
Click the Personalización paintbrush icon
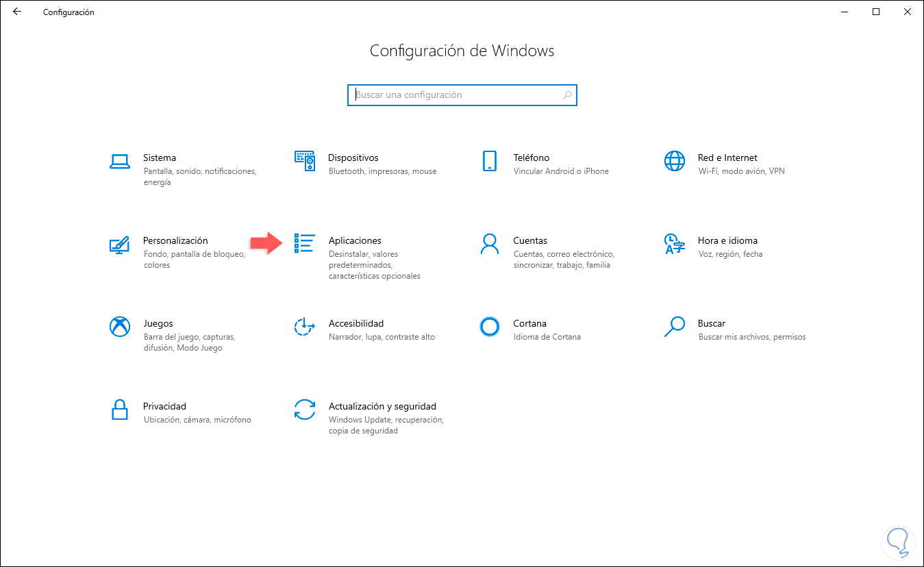click(120, 244)
